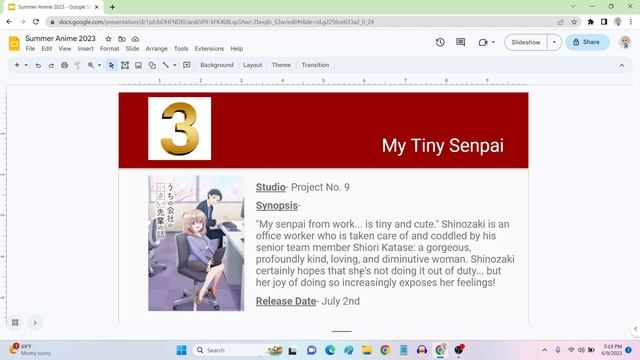Open the Extensions menu
The width and height of the screenshot is (640, 360).
tap(209, 49)
